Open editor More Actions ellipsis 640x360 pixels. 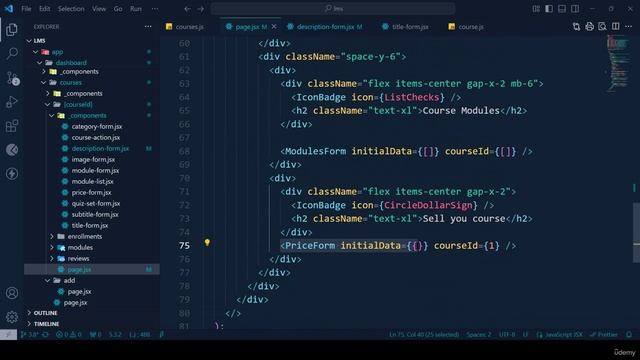point(628,27)
